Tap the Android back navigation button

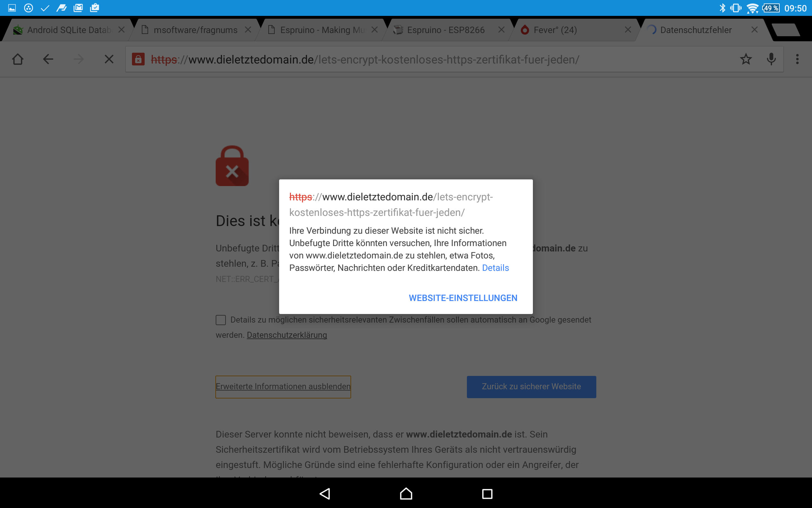325,493
